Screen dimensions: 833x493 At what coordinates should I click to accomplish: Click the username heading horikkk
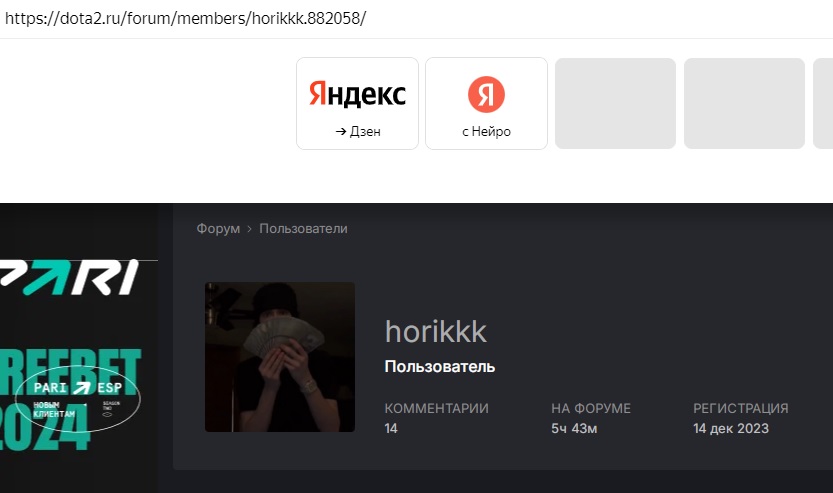(x=436, y=332)
